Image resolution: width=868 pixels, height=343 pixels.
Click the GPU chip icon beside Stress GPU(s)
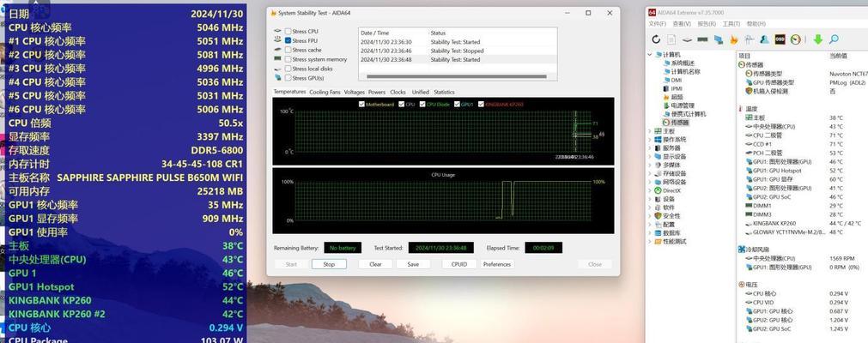click(277, 78)
